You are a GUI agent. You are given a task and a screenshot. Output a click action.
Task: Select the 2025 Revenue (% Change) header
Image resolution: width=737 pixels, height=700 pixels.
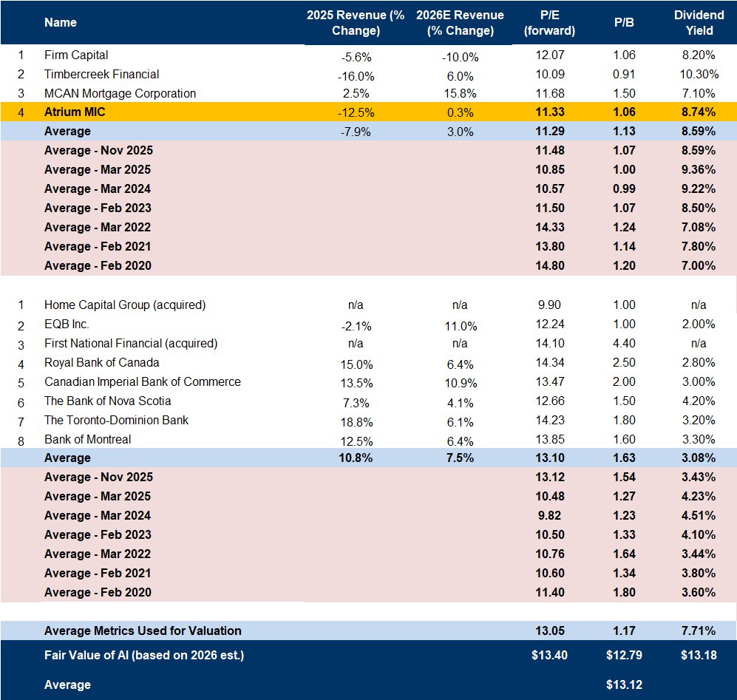[356, 22]
